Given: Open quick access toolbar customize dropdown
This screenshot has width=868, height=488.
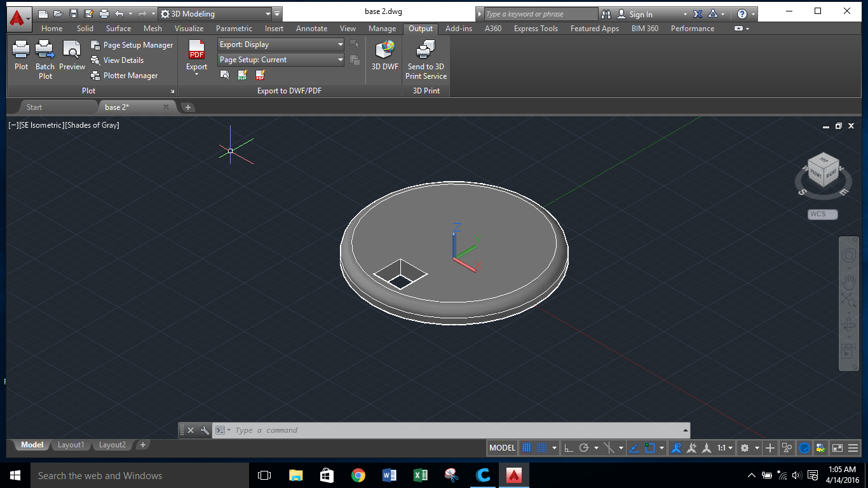Looking at the screenshot, I should [278, 14].
